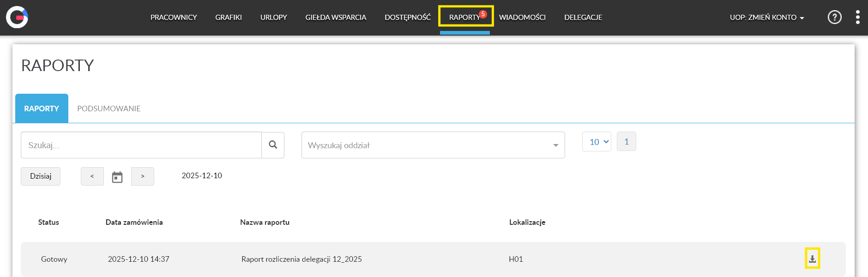The width and height of the screenshot is (868, 277).
Task: Download the delegacji report file
Action: [812, 259]
